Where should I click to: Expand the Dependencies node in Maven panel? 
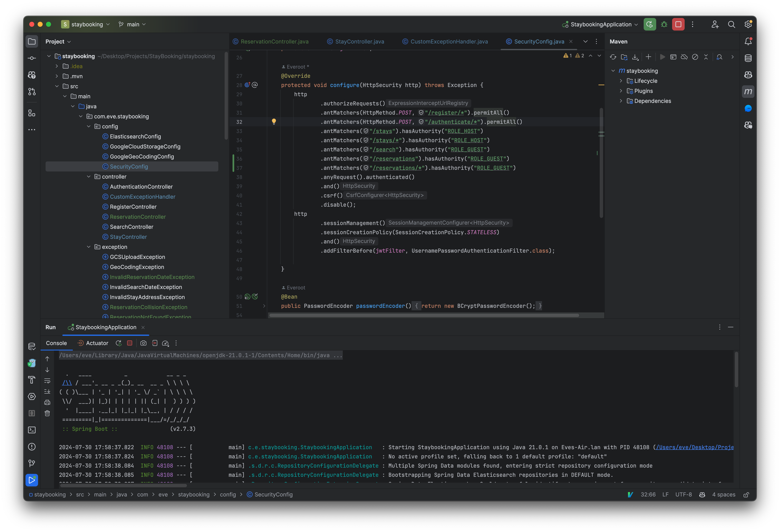[621, 101]
